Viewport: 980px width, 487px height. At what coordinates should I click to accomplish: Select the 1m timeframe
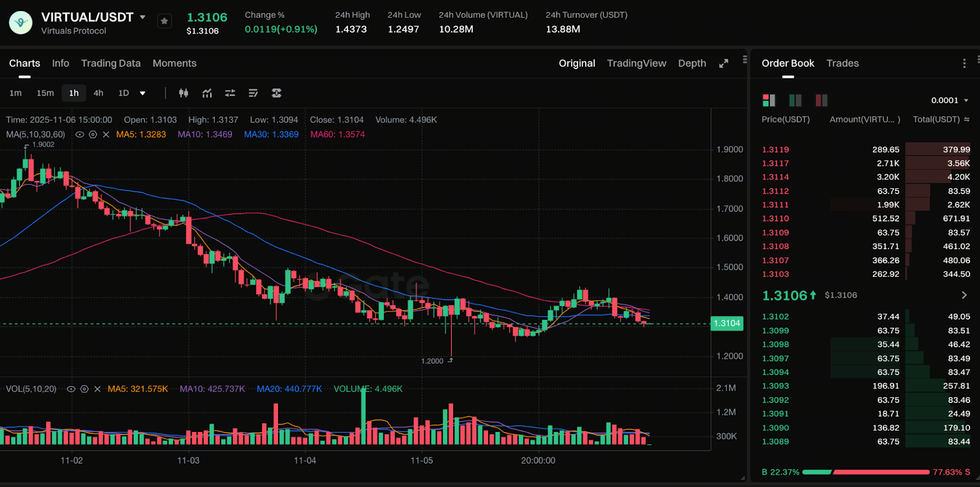[16, 93]
